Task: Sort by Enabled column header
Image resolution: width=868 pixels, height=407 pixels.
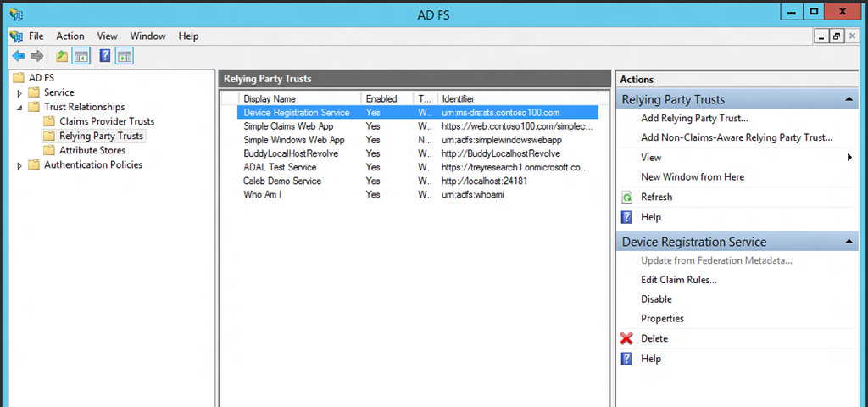Action: click(387, 98)
